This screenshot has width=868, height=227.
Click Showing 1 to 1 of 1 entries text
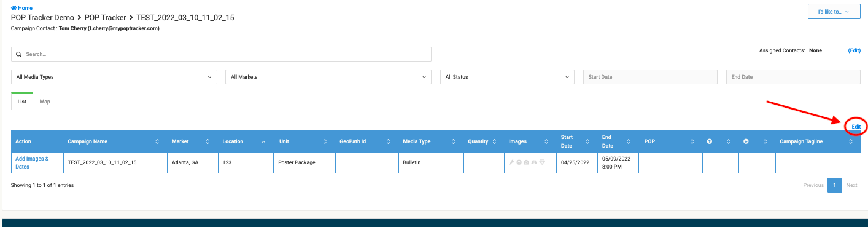click(42, 185)
